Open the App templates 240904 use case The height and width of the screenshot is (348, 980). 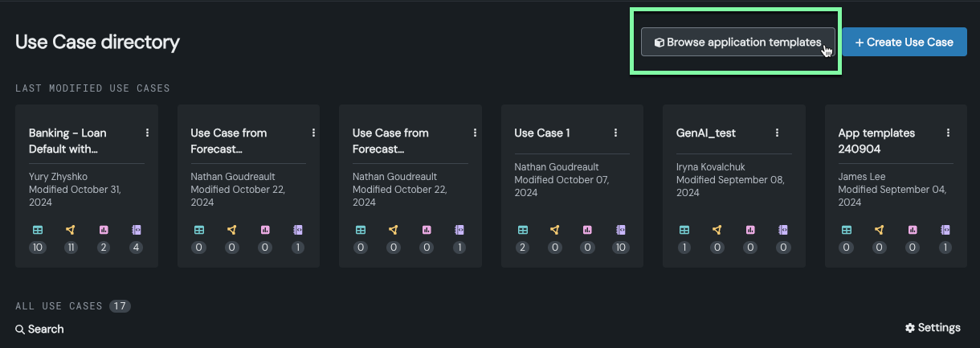tap(876, 141)
